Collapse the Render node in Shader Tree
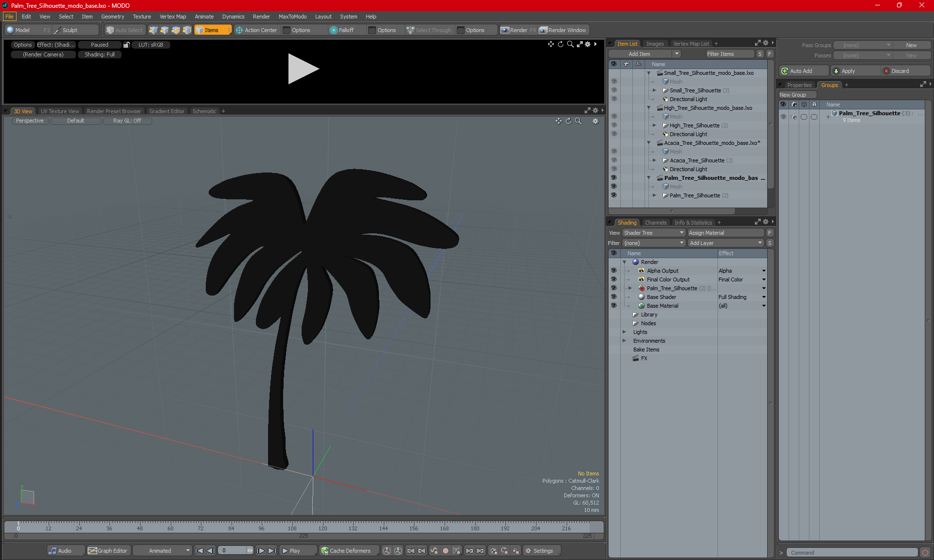 (625, 262)
